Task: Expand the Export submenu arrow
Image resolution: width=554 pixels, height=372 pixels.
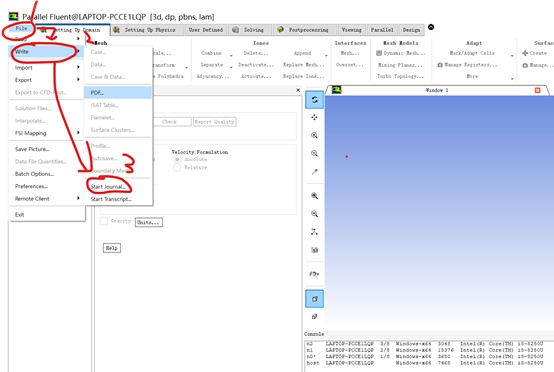Action: point(78,79)
